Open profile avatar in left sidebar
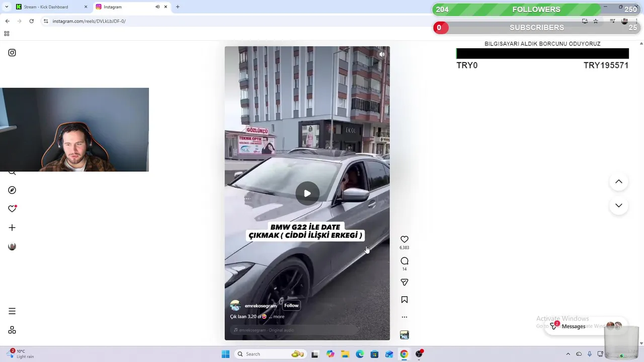Screen dimensions: 644x362 [12, 246]
